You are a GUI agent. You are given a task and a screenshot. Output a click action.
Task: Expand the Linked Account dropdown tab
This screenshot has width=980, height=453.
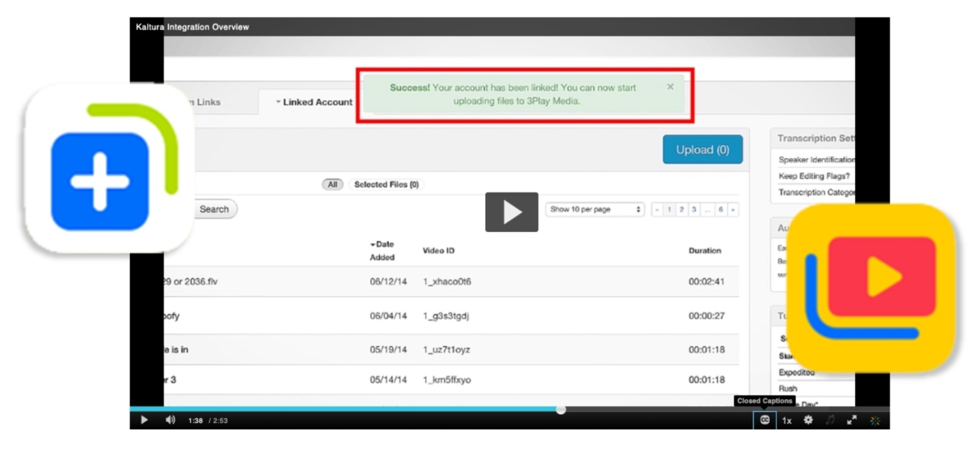click(314, 102)
